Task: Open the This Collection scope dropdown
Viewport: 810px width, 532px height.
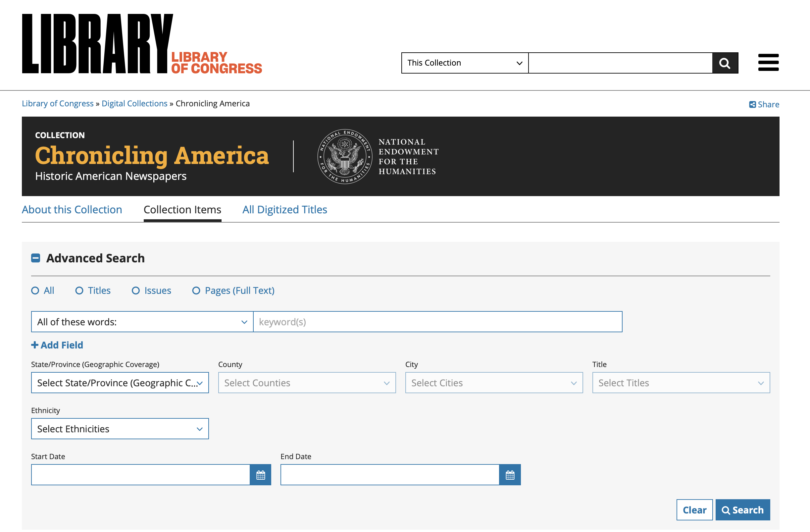Action: (464, 63)
